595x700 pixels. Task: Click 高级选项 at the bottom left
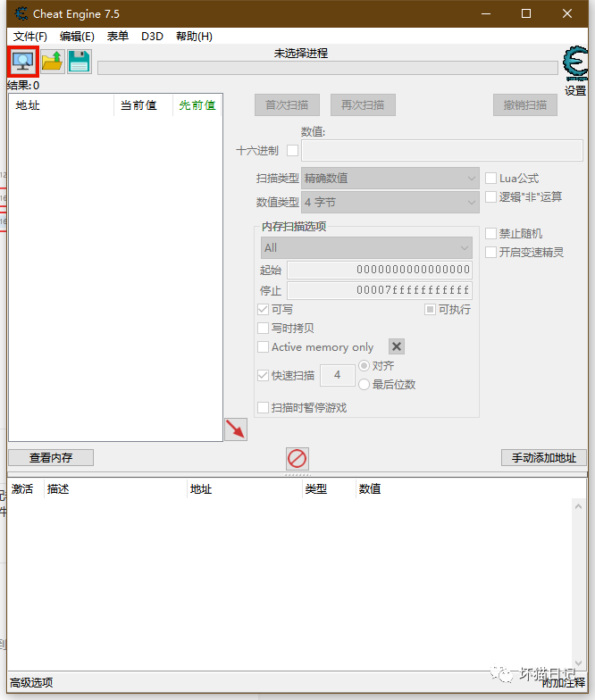click(x=31, y=682)
